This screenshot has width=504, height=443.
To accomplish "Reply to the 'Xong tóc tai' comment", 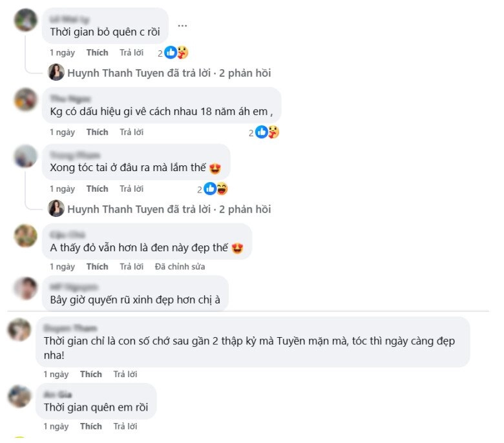I will point(131,189).
